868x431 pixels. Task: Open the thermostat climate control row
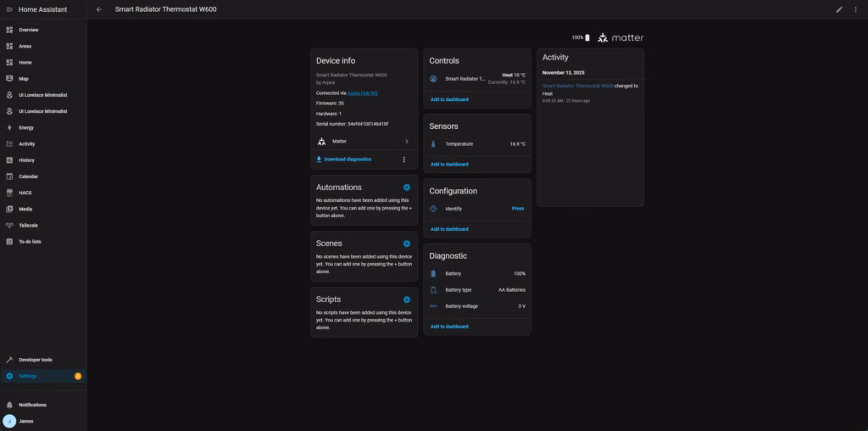coord(477,79)
